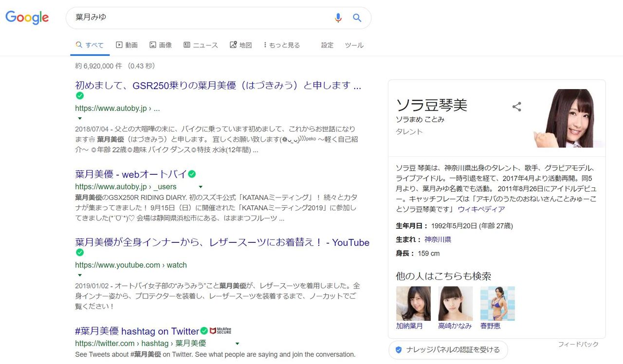Image resolution: width=623 pixels, height=364 pixels.
Task: Click green check badge next to first result title
Action: pos(80,96)
